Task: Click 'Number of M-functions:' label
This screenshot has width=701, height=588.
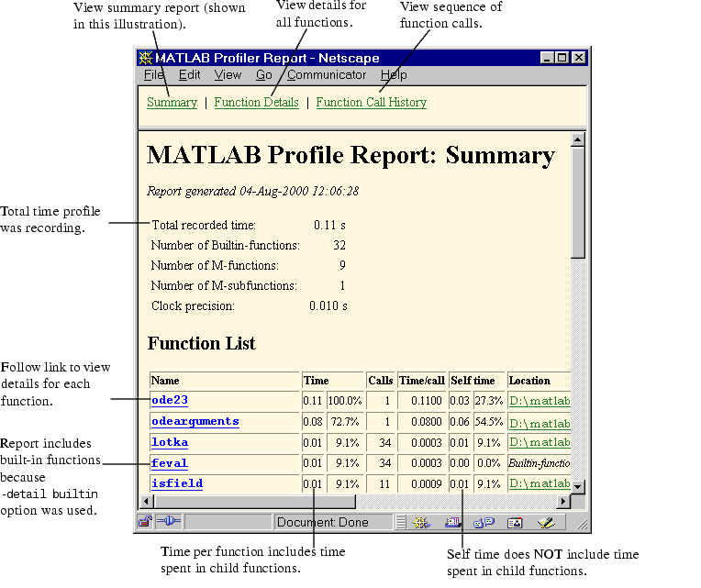Action: click(215, 265)
